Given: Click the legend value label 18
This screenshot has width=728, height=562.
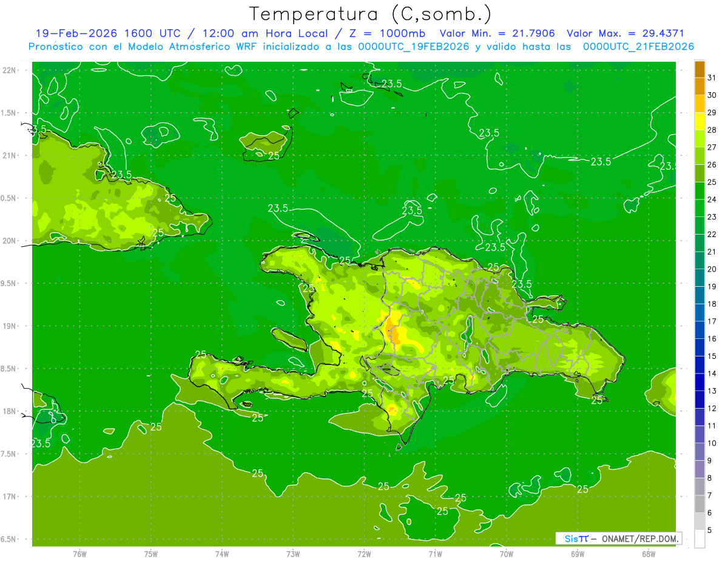Looking at the screenshot, I should tap(712, 304).
